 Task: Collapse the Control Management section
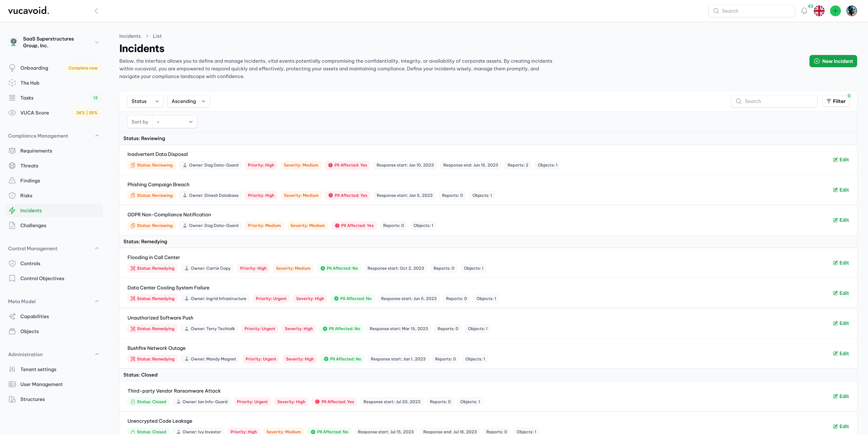pyautogui.click(x=97, y=248)
